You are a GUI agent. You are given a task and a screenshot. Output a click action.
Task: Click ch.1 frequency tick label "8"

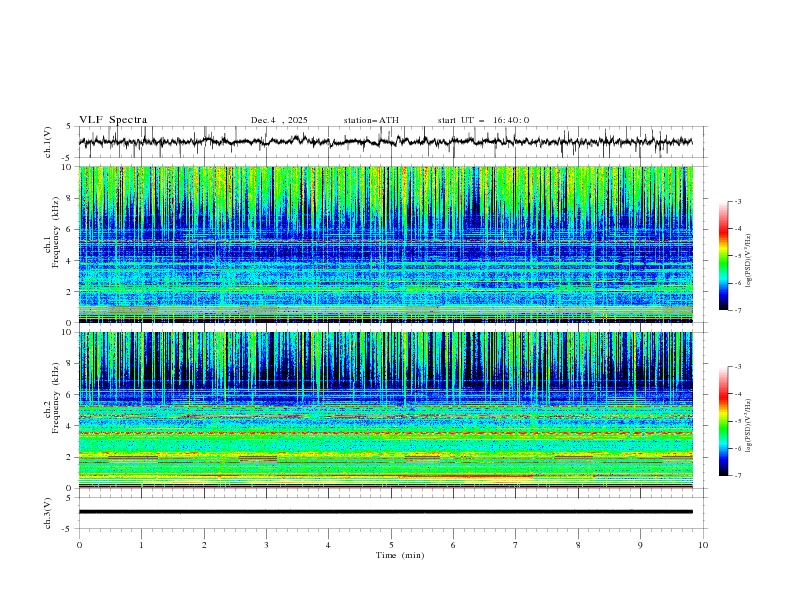pyautogui.click(x=70, y=198)
